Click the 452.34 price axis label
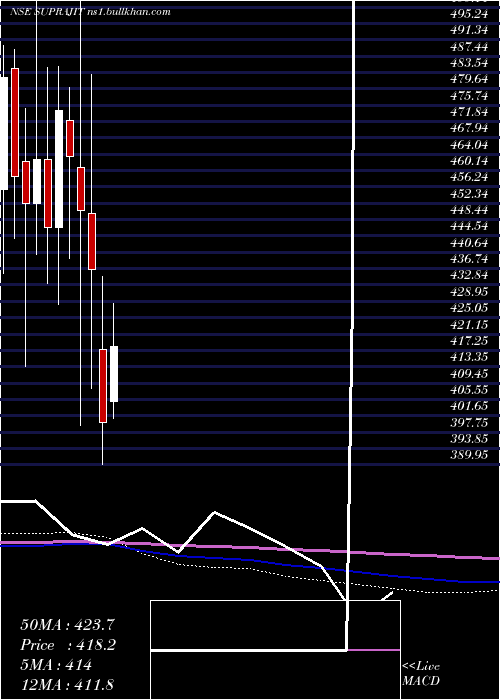 tap(469, 193)
